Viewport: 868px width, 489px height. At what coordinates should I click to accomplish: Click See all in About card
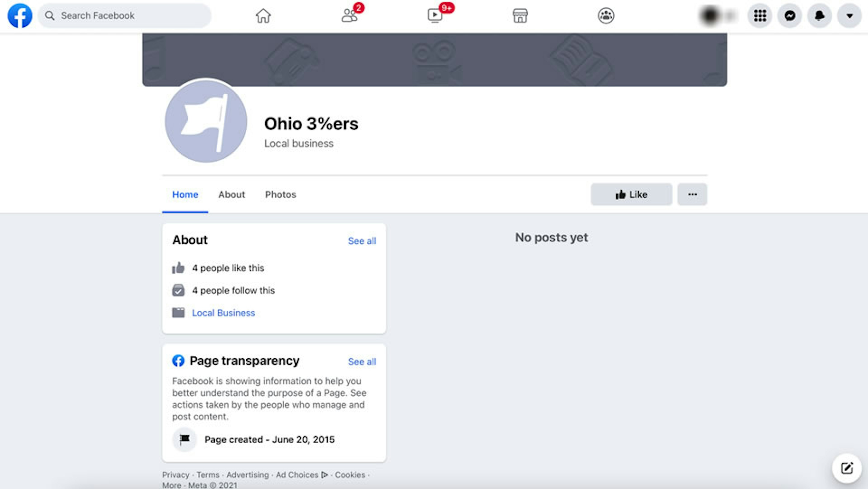(362, 241)
